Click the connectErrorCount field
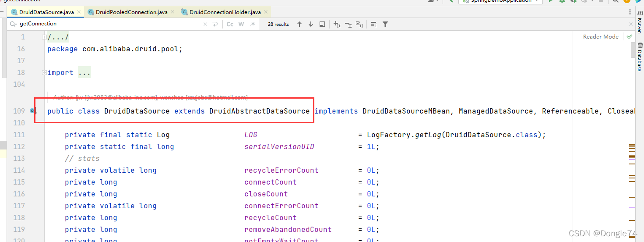This screenshot has width=644, height=242. coord(281,206)
